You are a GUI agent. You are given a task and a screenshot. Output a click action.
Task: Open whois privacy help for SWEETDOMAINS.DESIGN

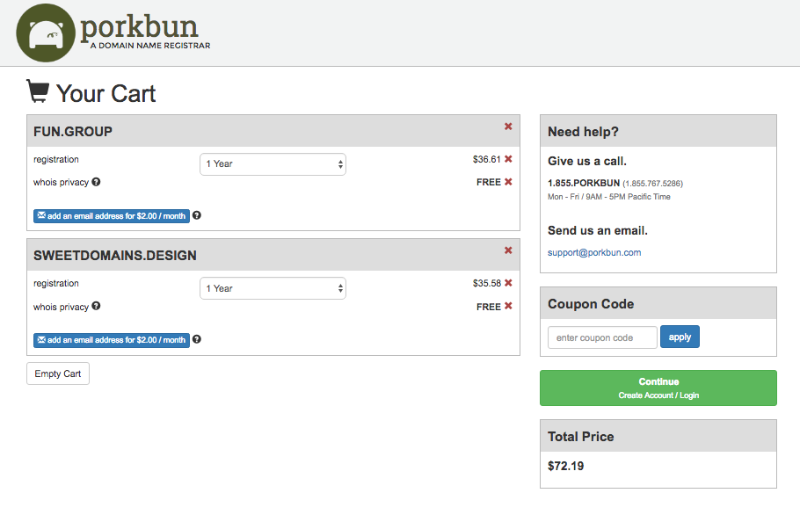pyautogui.click(x=96, y=306)
